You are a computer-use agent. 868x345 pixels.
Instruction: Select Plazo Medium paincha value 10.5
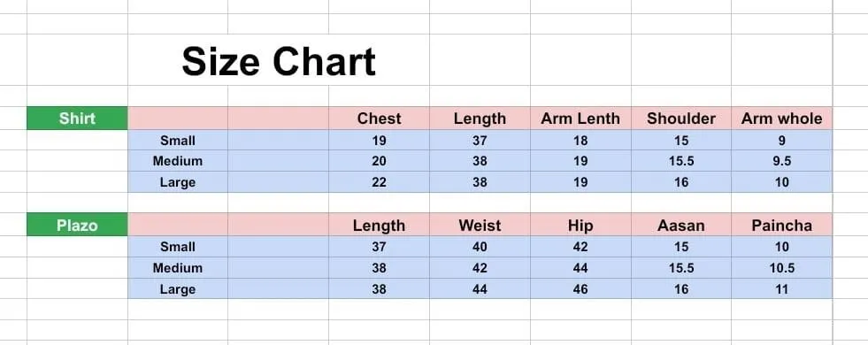point(781,268)
